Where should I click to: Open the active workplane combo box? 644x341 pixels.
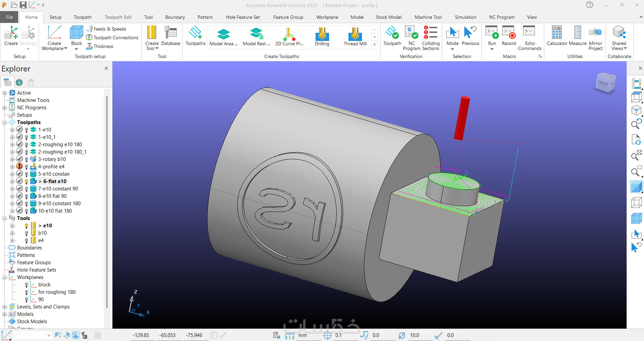click(33, 335)
